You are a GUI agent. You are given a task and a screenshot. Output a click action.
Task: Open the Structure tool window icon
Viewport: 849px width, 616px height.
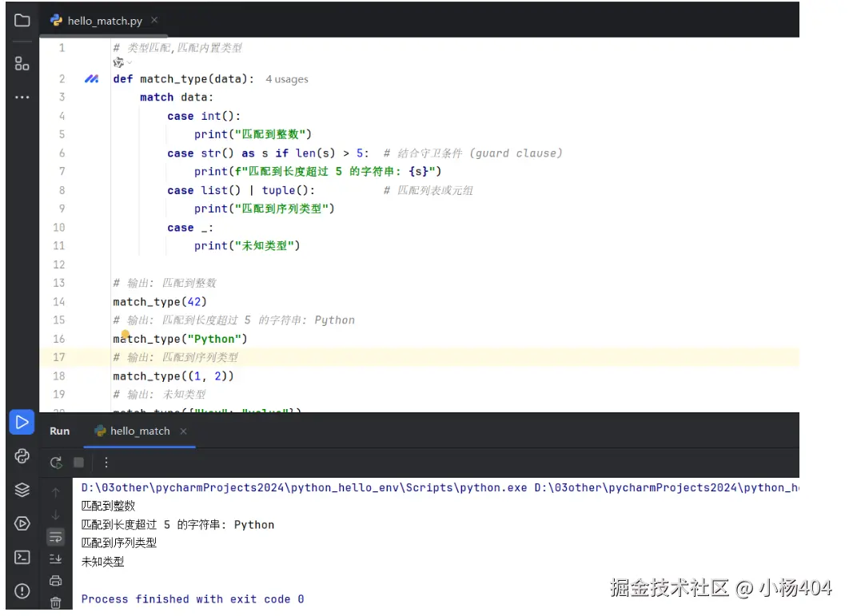tap(22, 64)
